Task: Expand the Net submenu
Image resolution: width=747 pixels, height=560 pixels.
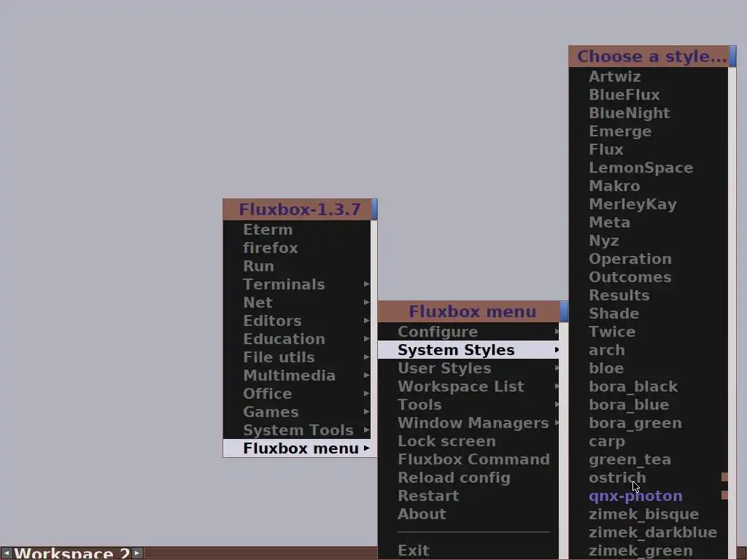Action: coord(297,303)
